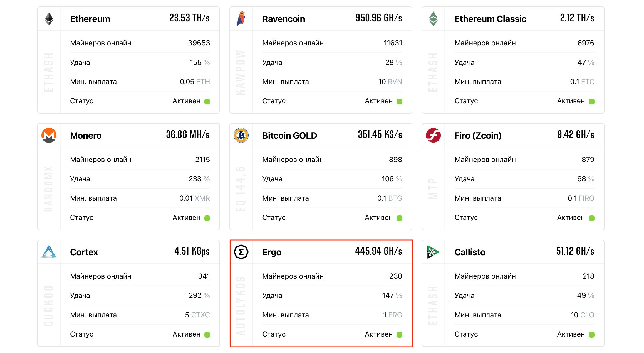
Task: Click the green status indicator on Ethereum
Action: click(x=207, y=102)
